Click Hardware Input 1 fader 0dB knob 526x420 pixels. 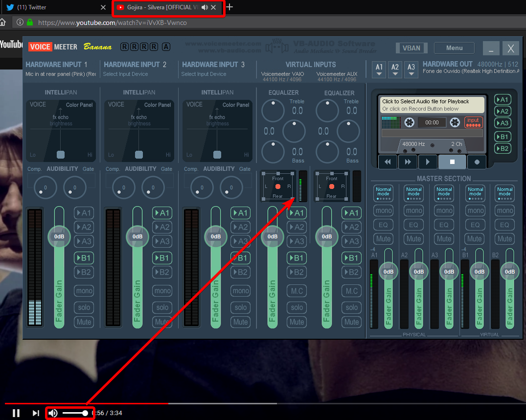pyautogui.click(x=59, y=236)
